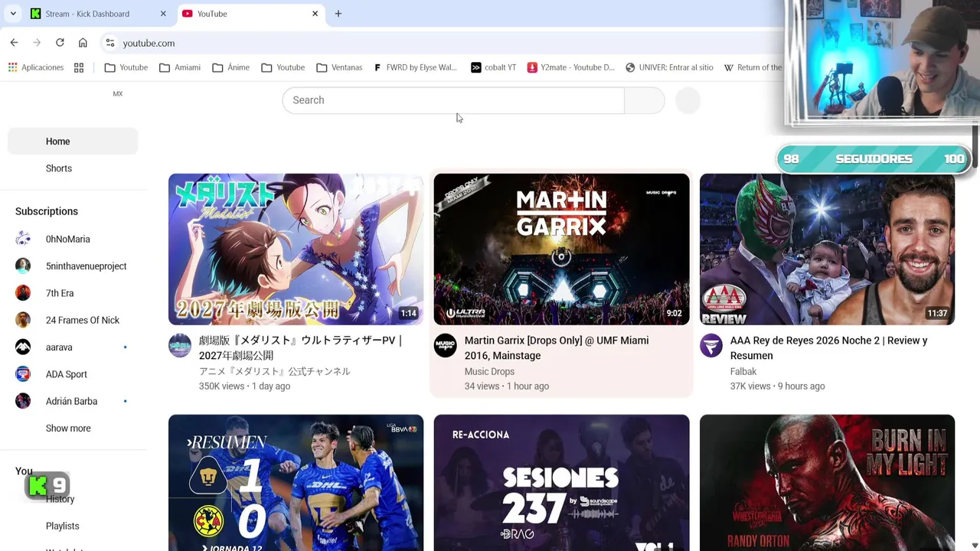The width and height of the screenshot is (980, 551).
Task: Close the YouTube tab
Action: tap(315, 14)
